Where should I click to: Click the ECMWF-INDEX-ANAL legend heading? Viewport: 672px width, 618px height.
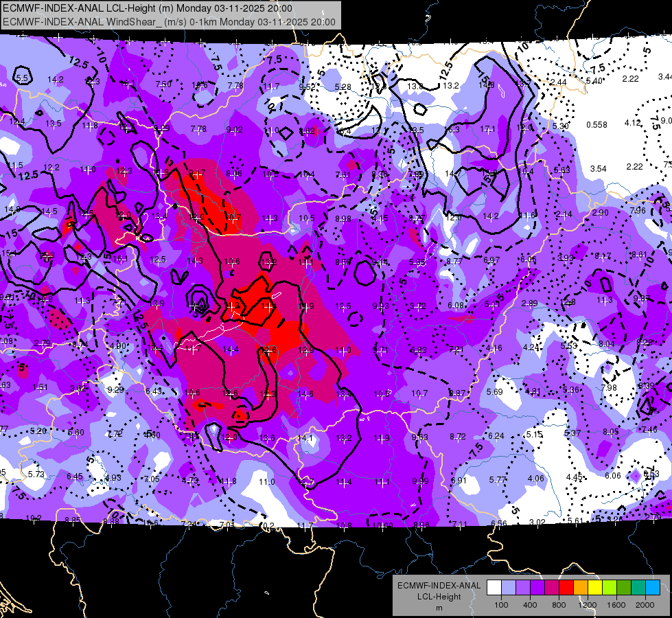(x=439, y=586)
